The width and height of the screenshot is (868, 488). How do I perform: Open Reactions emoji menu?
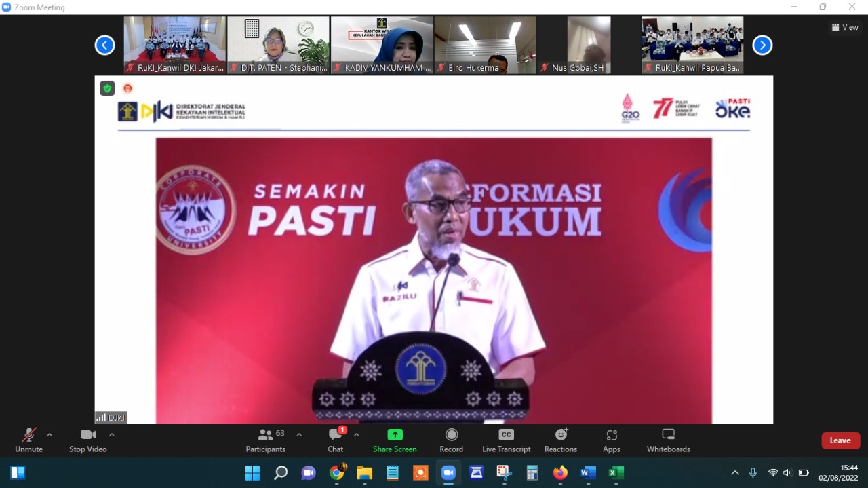(x=561, y=440)
